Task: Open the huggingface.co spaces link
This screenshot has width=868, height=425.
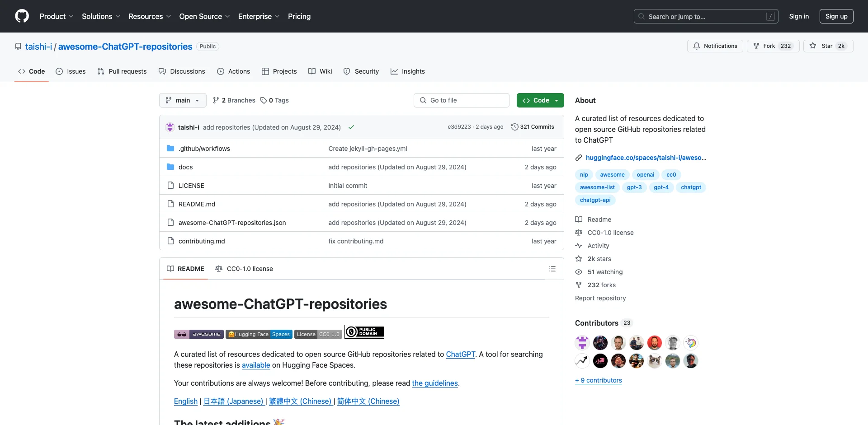Action: 646,158
